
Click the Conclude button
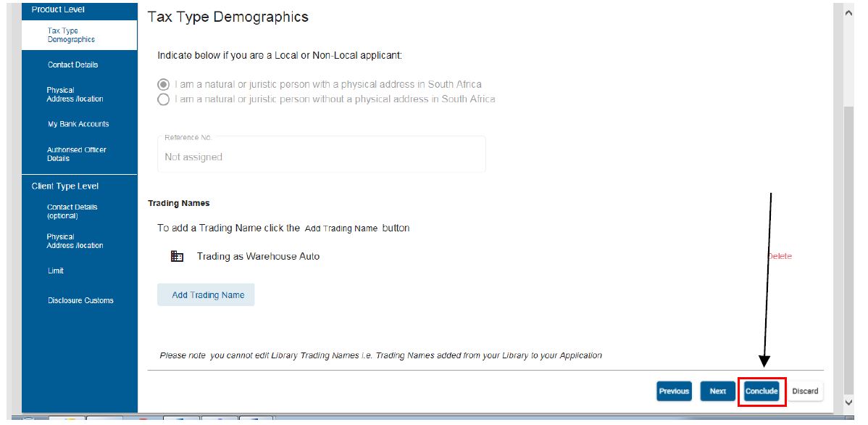click(761, 391)
